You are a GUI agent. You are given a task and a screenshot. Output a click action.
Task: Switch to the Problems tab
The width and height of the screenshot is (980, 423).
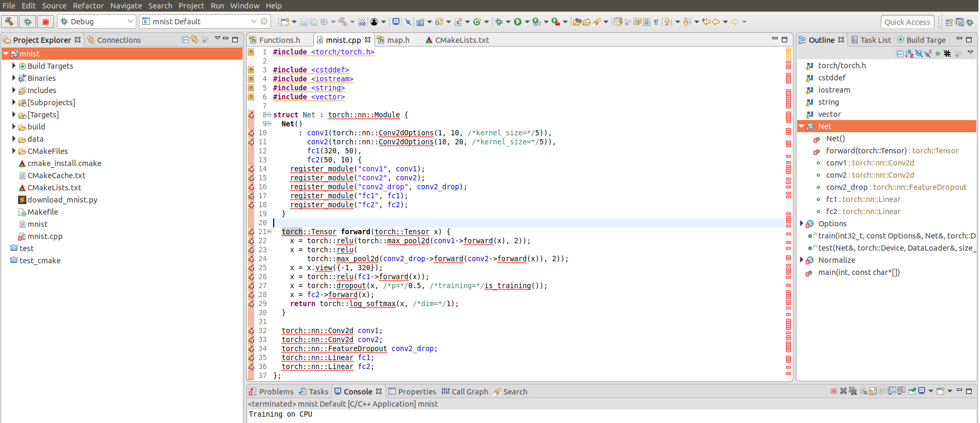272,391
